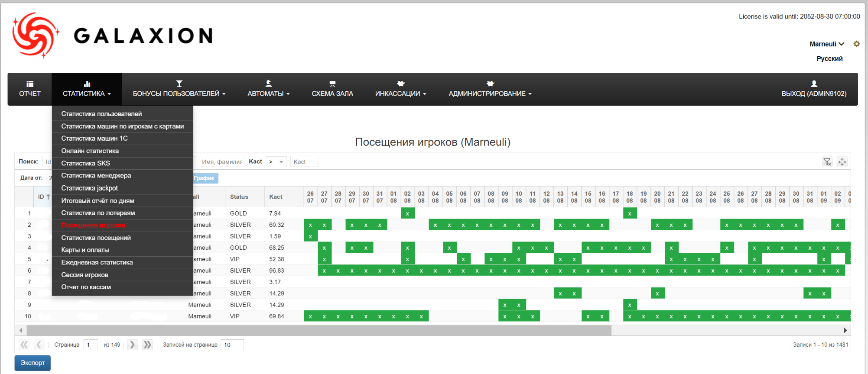Jump to the last page arrow

[147, 345]
